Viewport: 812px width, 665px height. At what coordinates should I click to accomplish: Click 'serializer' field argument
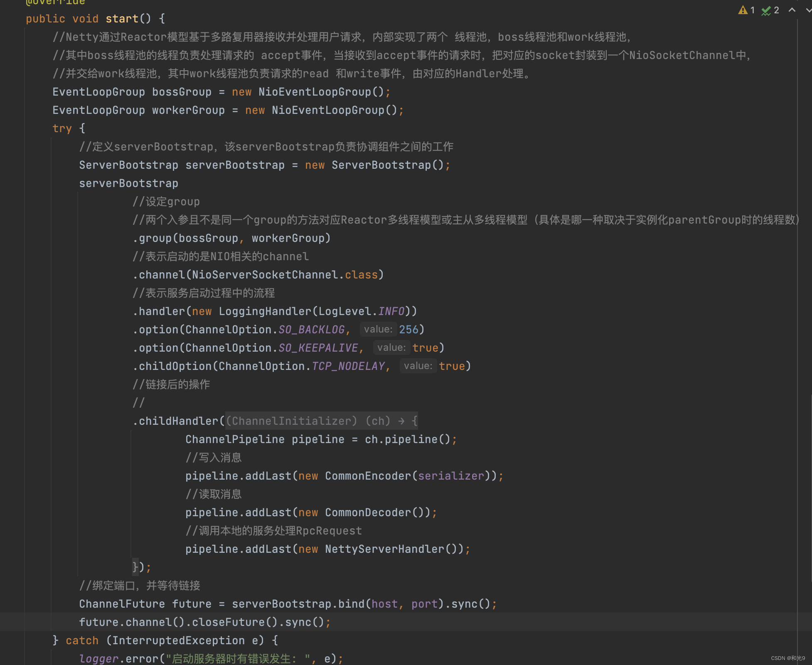click(451, 476)
